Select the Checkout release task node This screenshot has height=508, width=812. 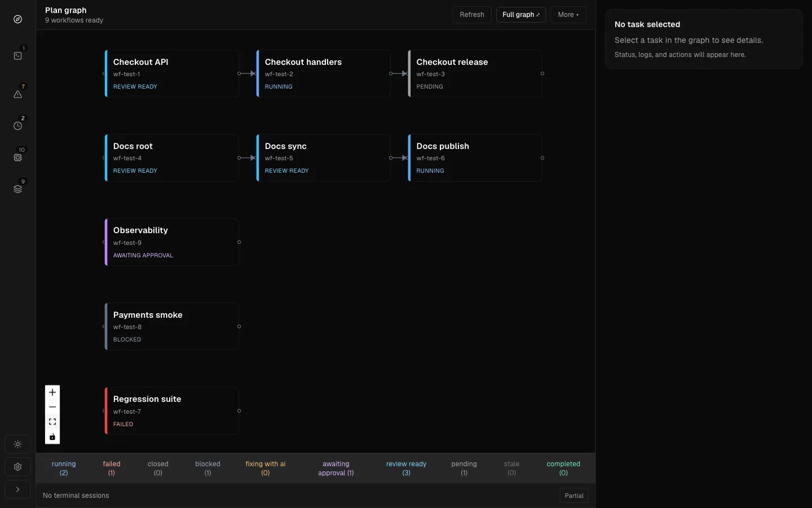pos(475,73)
